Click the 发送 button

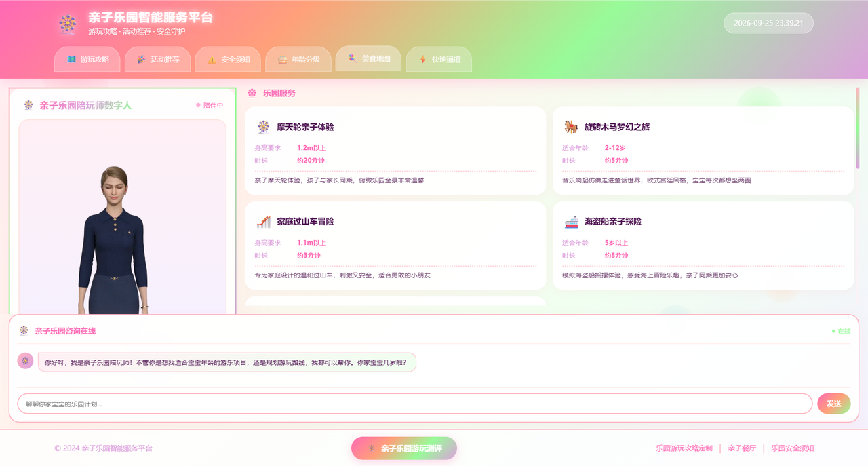833,404
